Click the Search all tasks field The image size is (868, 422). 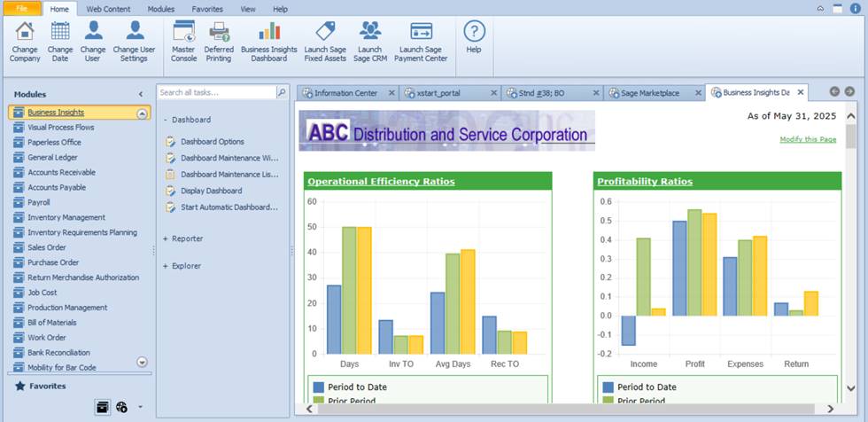(216, 92)
